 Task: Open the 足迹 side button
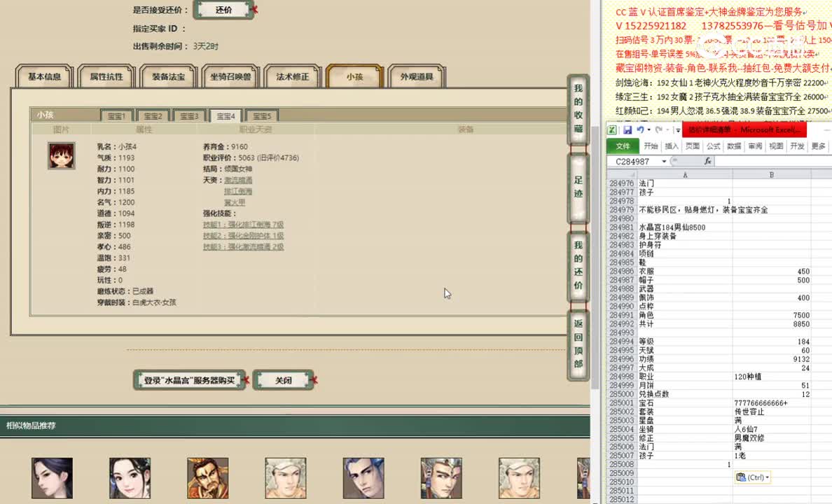[578, 187]
